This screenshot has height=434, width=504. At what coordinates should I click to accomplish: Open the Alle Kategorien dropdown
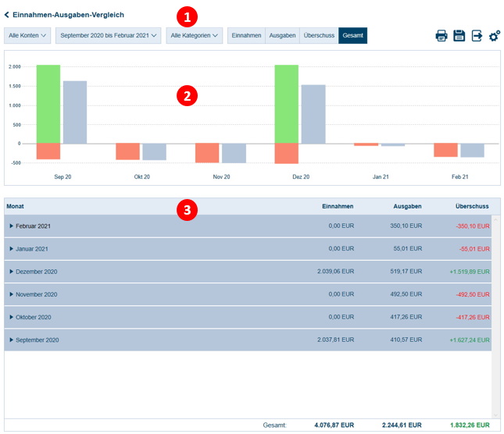click(x=194, y=35)
